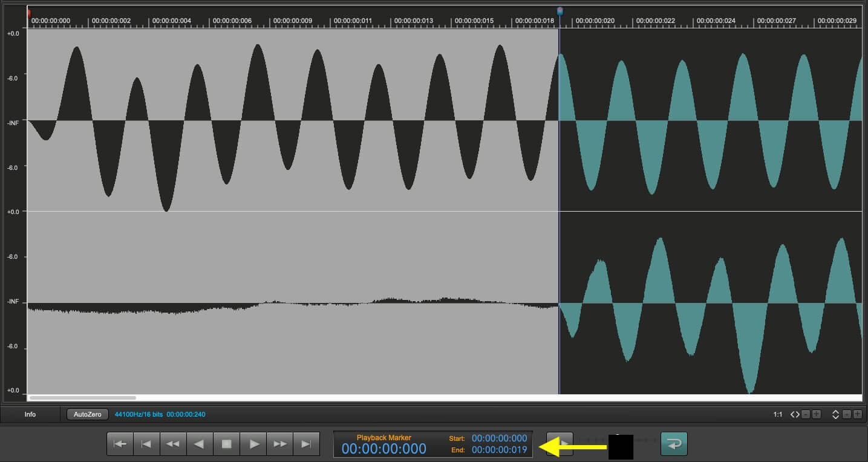
Task: Click the red start marker on ruler
Action: point(28,12)
